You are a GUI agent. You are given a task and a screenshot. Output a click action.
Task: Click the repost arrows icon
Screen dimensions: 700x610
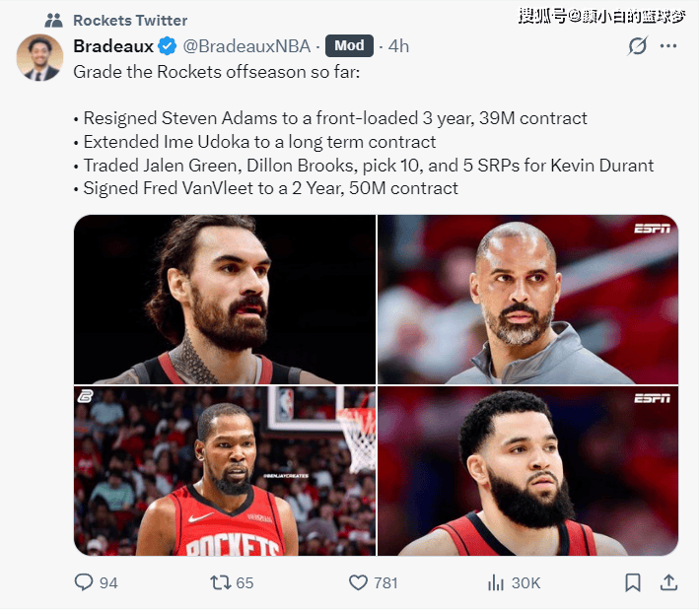(220, 582)
